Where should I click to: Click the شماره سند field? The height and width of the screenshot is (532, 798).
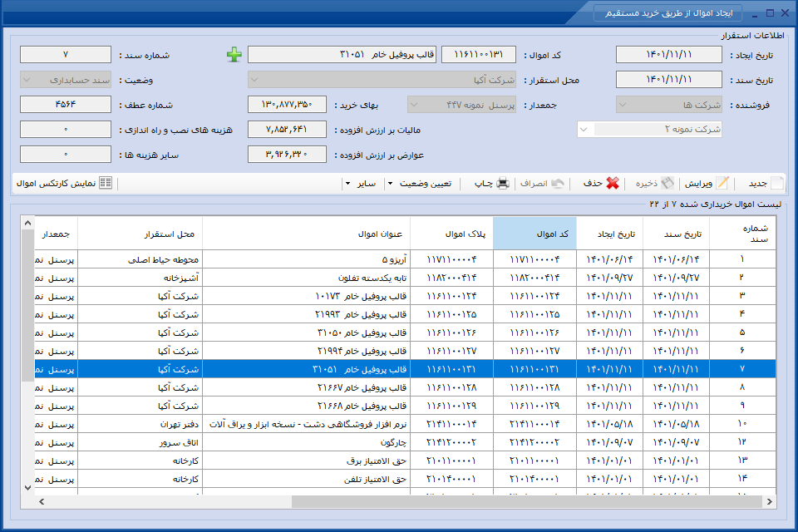point(66,55)
